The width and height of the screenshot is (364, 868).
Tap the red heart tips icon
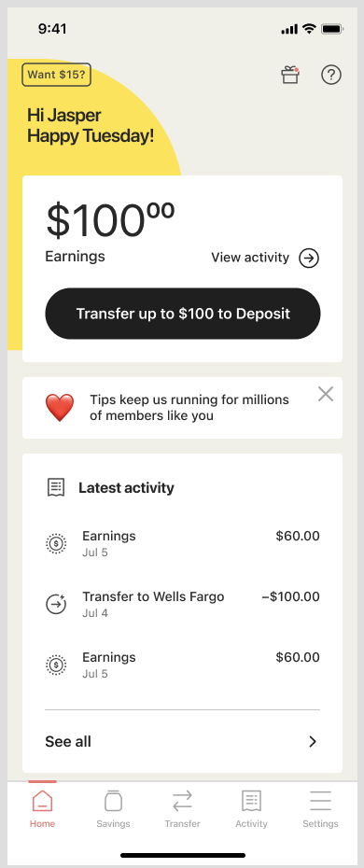pos(59,408)
